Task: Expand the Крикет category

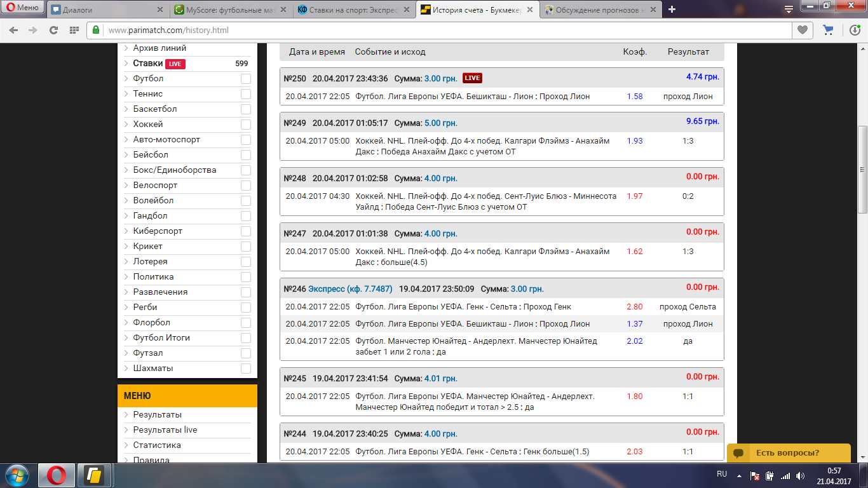Action: (x=147, y=247)
